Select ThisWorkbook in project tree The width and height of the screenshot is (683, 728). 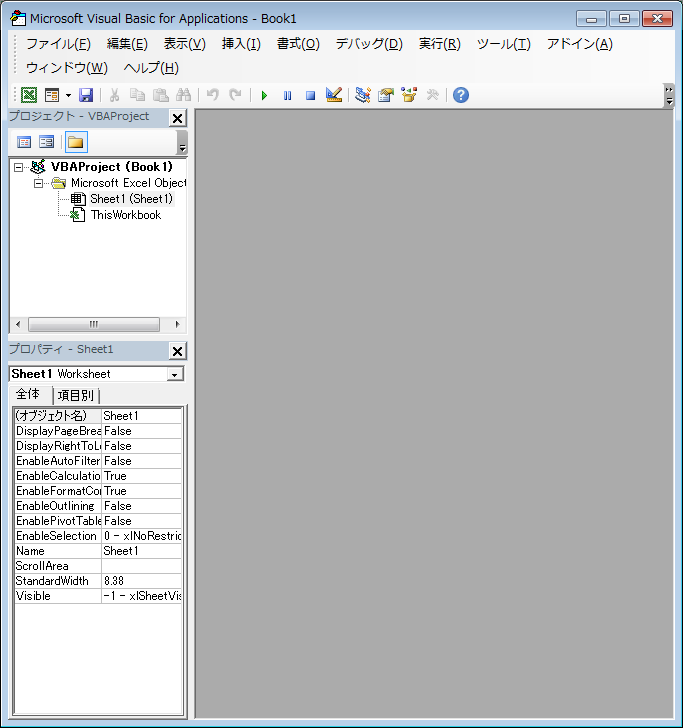[126, 215]
